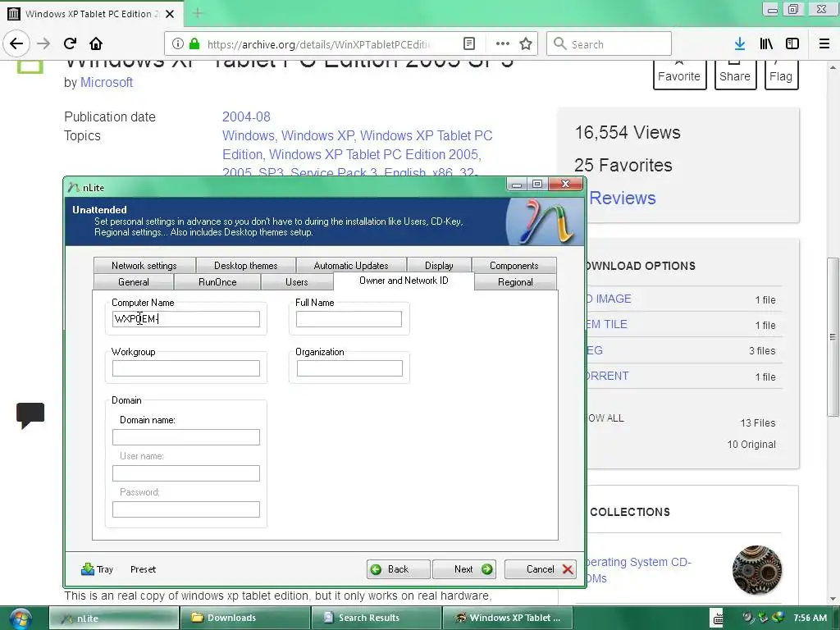Open the RunOnce tab
The image size is (840, 630).
click(x=217, y=282)
